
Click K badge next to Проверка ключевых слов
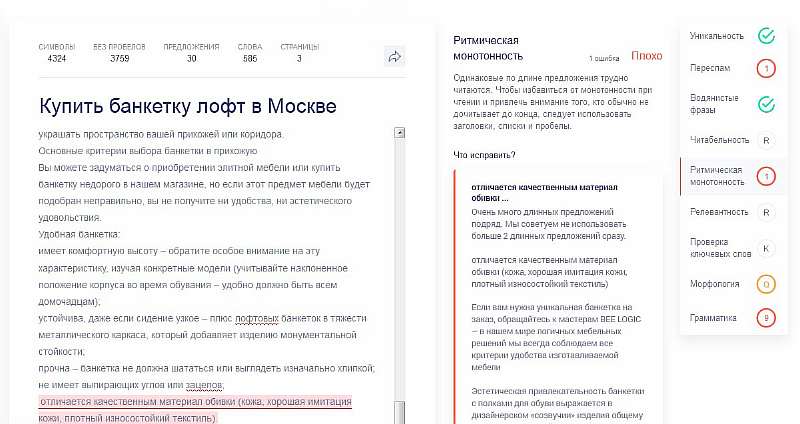[766, 248]
